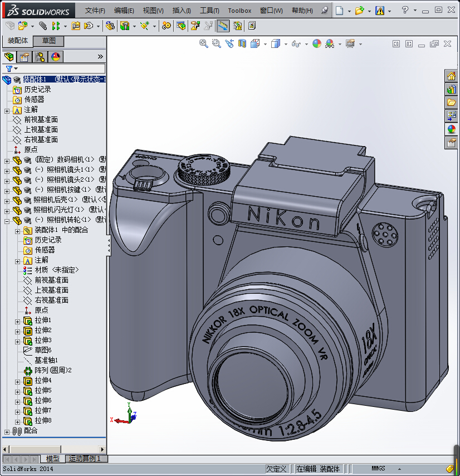Click the Edit Appearance color ball icon
Image resolution: width=460 pixels, height=476 pixels.
(x=317, y=43)
